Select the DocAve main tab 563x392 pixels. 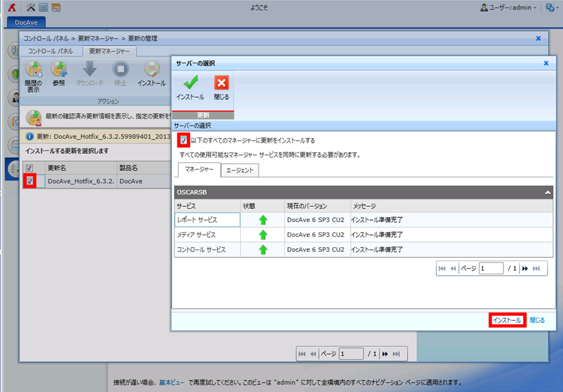coord(26,22)
